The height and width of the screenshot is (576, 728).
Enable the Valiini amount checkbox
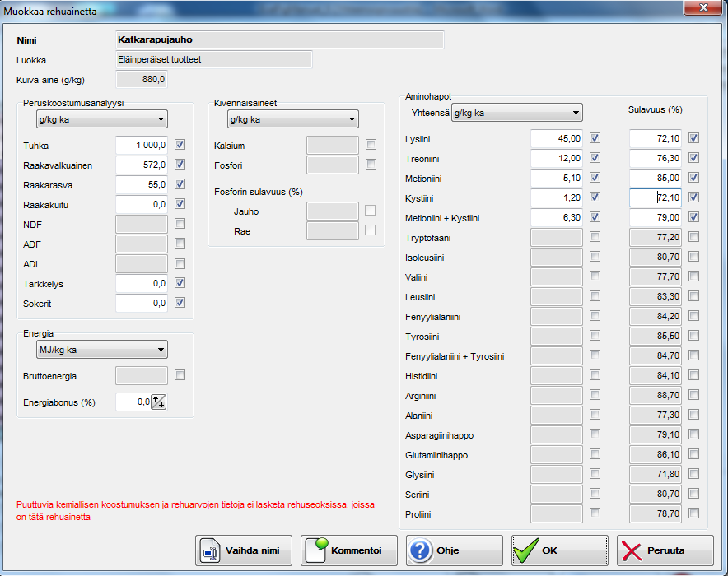tap(595, 276)
